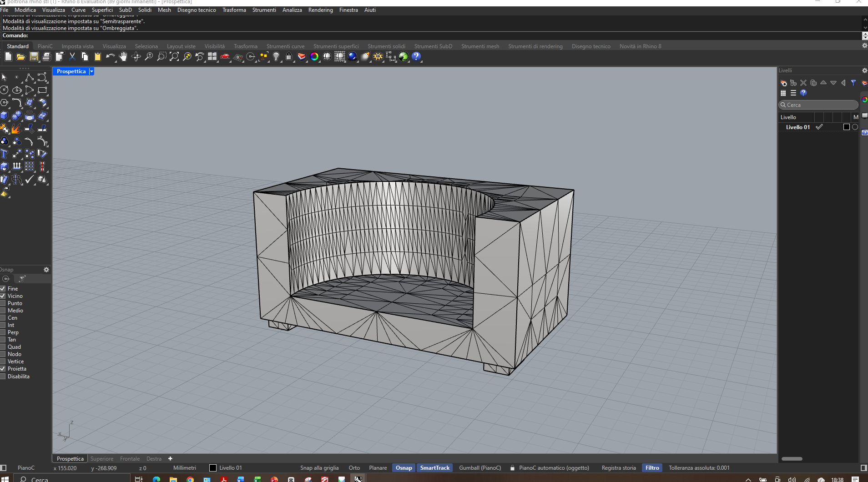
Task: Click the Undo arrow icon
Action: pyautogui.click(x=110, y=57)
